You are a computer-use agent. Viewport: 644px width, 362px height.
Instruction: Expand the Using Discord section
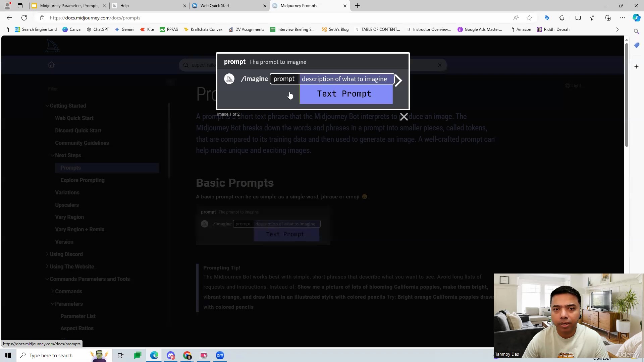[x=47, y=254]
